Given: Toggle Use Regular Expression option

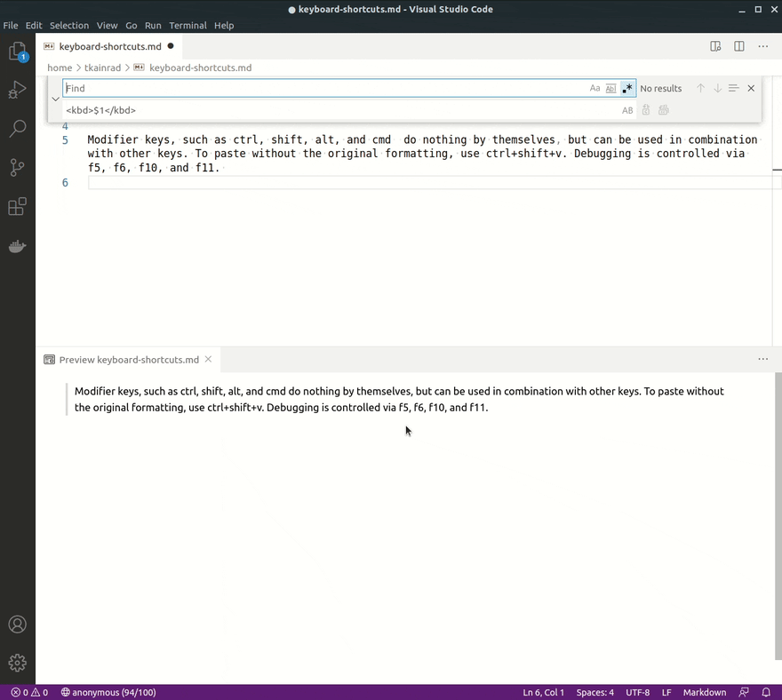Looking at the screenshot, I should tap(627, 88).
